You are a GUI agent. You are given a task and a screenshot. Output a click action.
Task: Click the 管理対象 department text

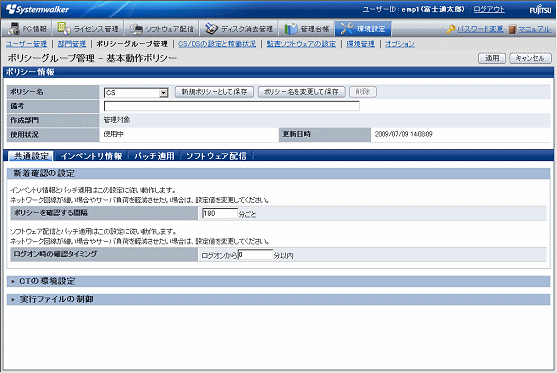117,120
